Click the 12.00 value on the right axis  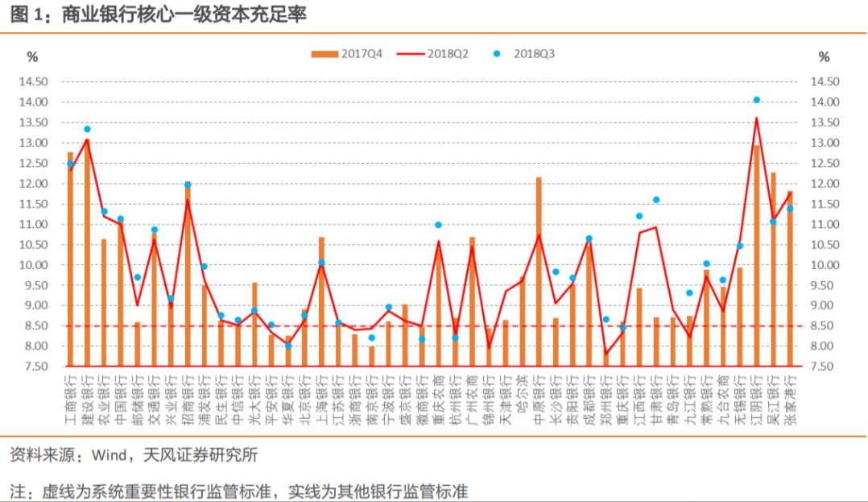coord(825,184)
